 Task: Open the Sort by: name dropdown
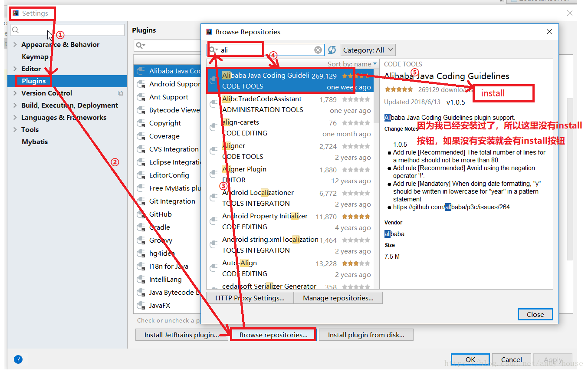[352, 64]
